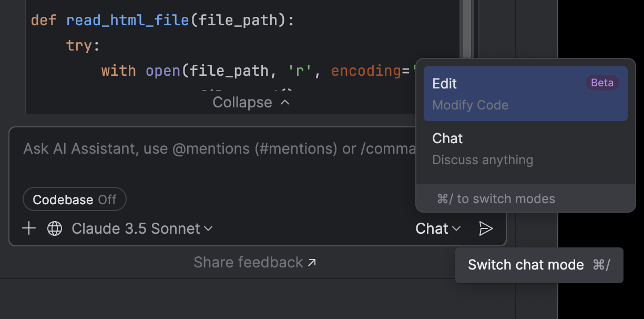Click the switch modes shortcut hint footer
Image resolution: width=644 pixels, height=319 pixels.
point(525,199)
